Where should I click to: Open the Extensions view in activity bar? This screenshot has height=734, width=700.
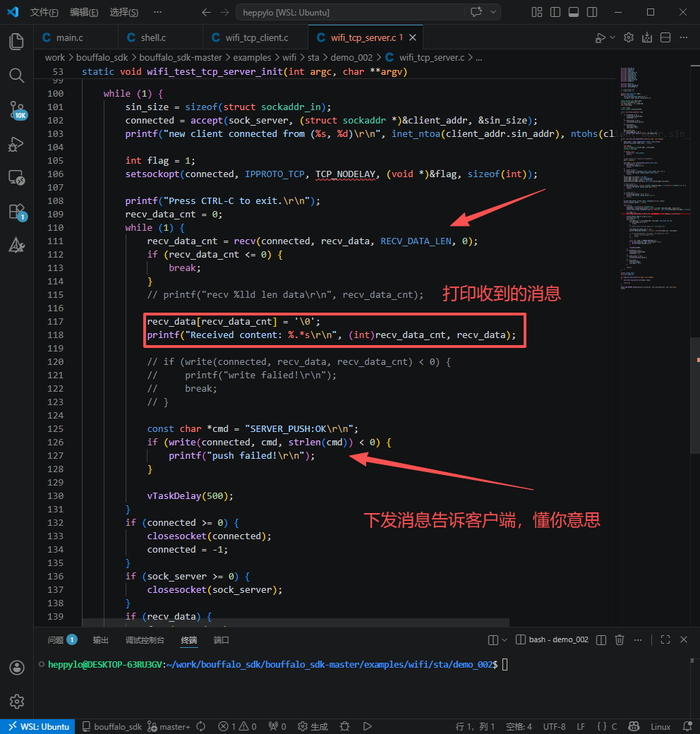[16, 211]
